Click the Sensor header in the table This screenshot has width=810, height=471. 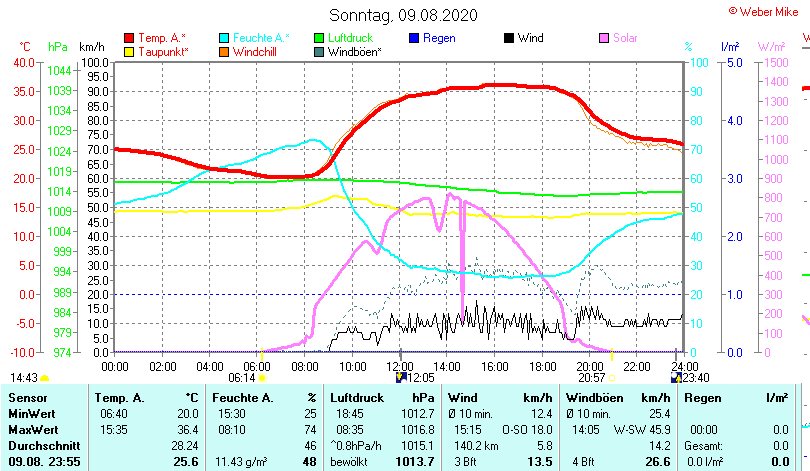tap(28, 398)
